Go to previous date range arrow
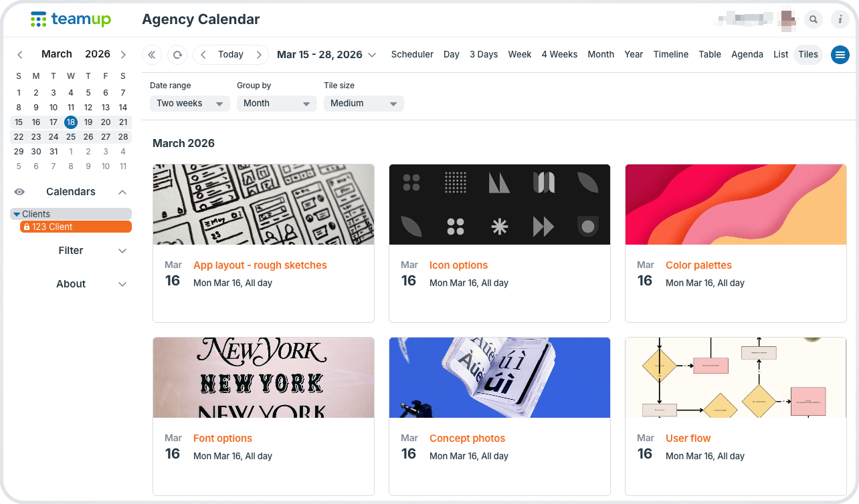Image resolution: width=859 pixels, height=504 pixels. pyautogui.click(x=203, y=55)
